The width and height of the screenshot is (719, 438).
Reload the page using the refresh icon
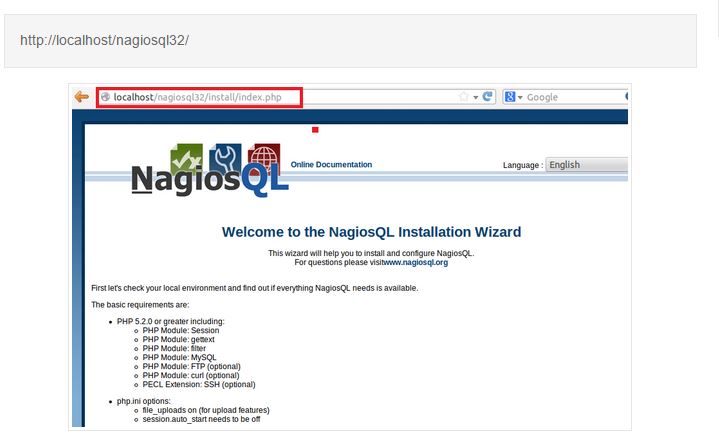[488, 97]
